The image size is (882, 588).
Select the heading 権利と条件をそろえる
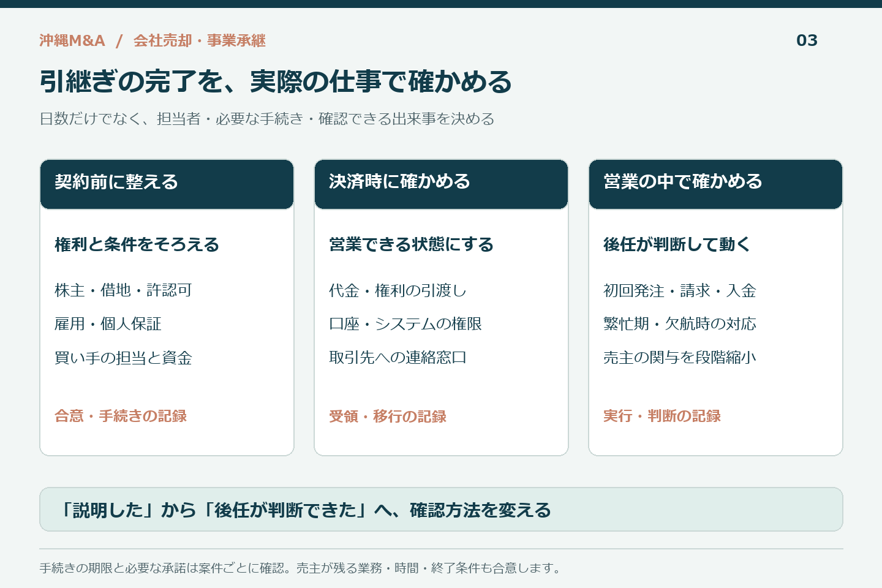coord(137,244)
